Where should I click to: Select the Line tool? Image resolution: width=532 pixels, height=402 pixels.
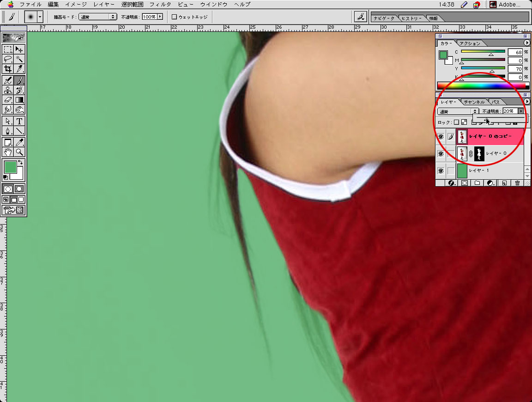[x=19, y=131]
